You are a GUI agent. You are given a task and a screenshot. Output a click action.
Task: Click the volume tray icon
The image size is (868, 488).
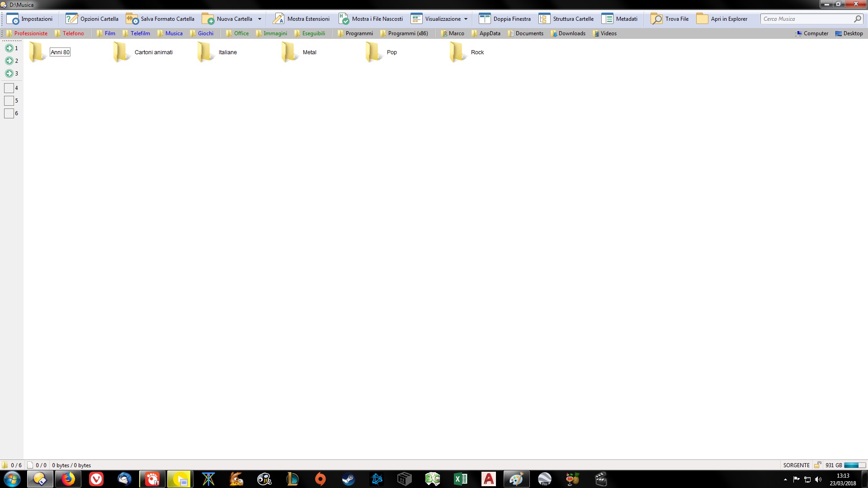[x=818, y=479]
